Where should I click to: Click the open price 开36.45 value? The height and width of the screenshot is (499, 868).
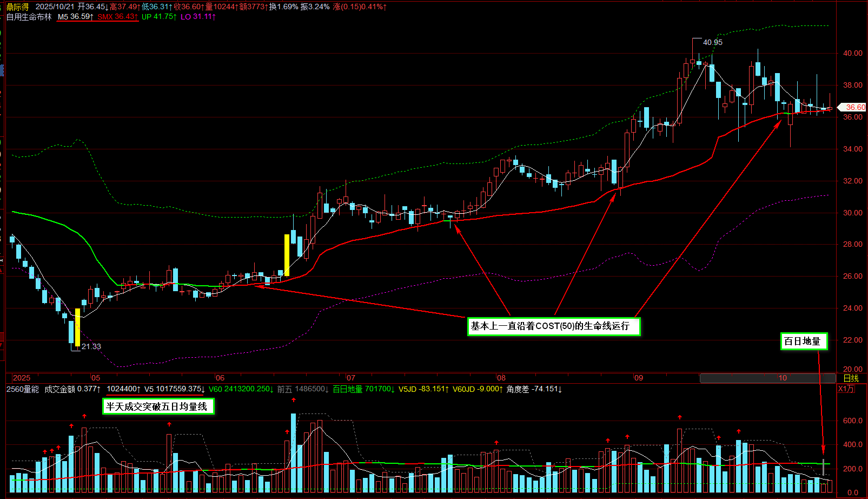click(93, 6)
